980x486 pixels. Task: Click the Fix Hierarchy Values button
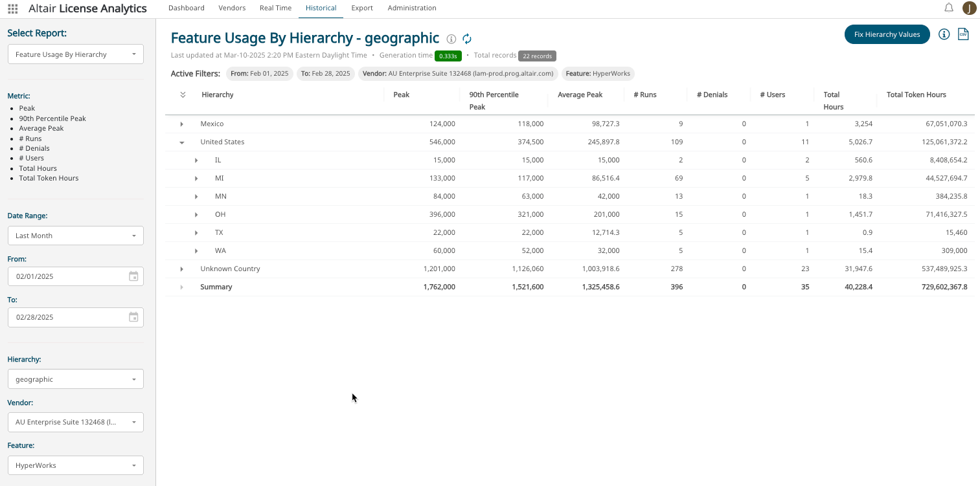(x=887, y=34)
